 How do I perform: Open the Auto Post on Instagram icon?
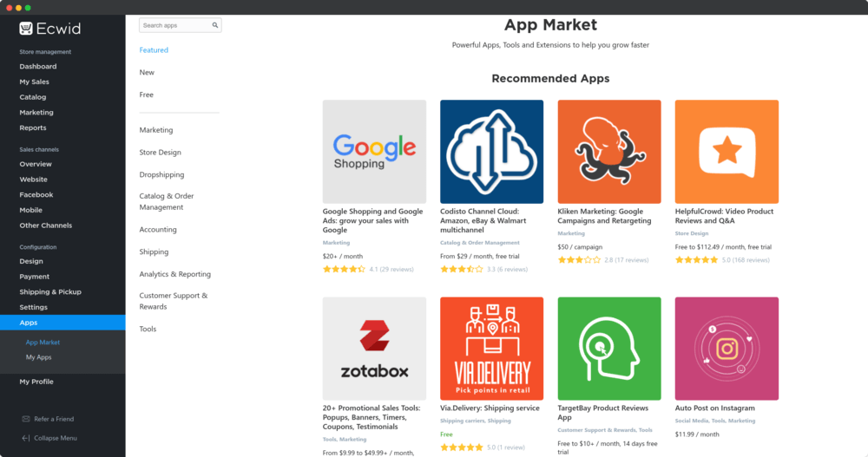pos(727,349)
